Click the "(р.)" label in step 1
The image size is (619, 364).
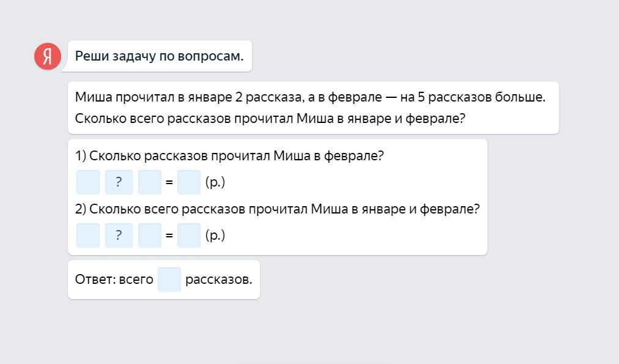[x=215, y=182]
